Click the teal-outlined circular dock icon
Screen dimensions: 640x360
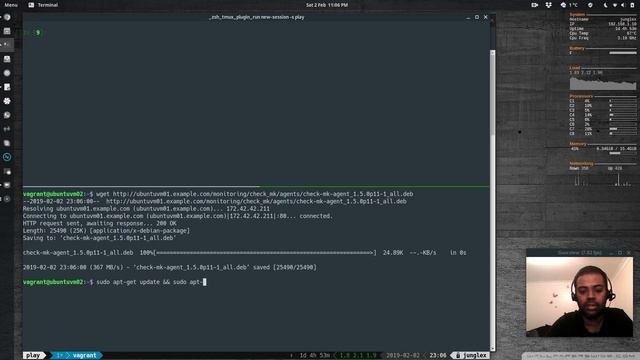(7, 157)
